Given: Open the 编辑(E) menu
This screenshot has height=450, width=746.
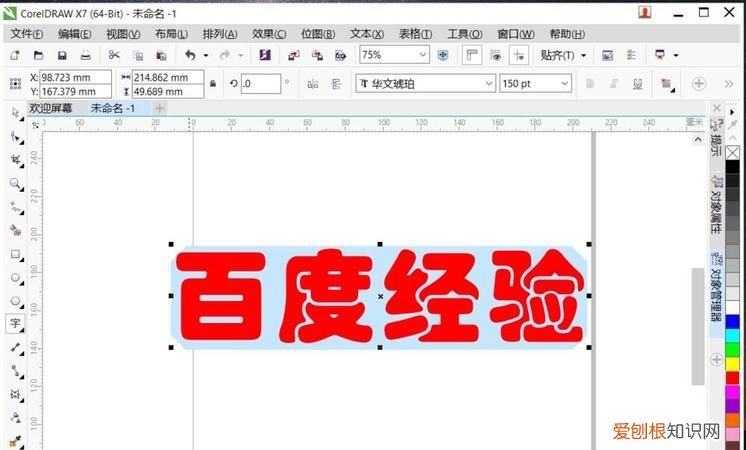Looking at the screenshot, I should click(75, 34).
